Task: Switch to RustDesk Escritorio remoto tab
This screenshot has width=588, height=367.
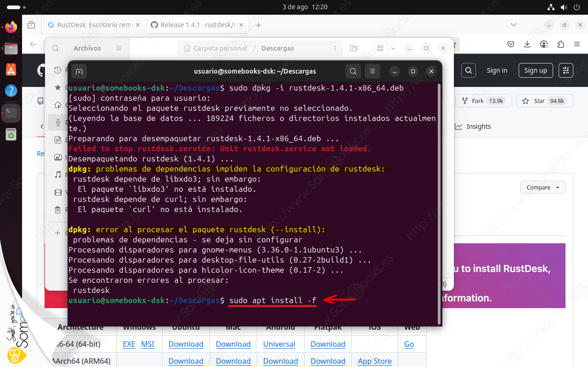Action: 95,25
